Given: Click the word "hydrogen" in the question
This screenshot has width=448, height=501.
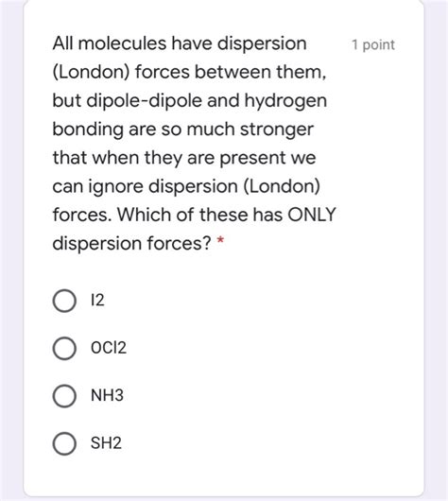Looking at the screenshot, I should click(x=285, y=101).
